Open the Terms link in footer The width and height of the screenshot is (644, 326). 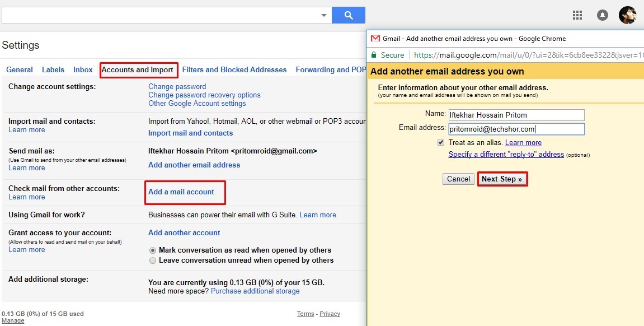click(305, 314)
